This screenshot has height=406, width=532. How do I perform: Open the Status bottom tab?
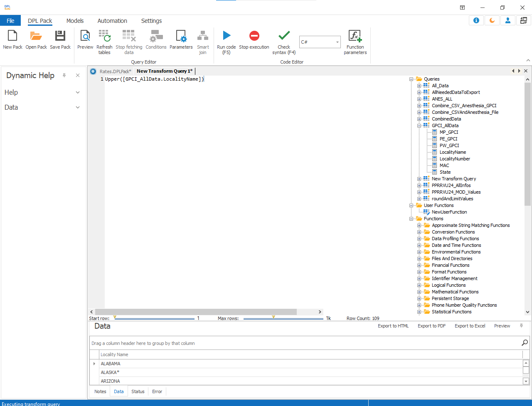click(138, 391)
